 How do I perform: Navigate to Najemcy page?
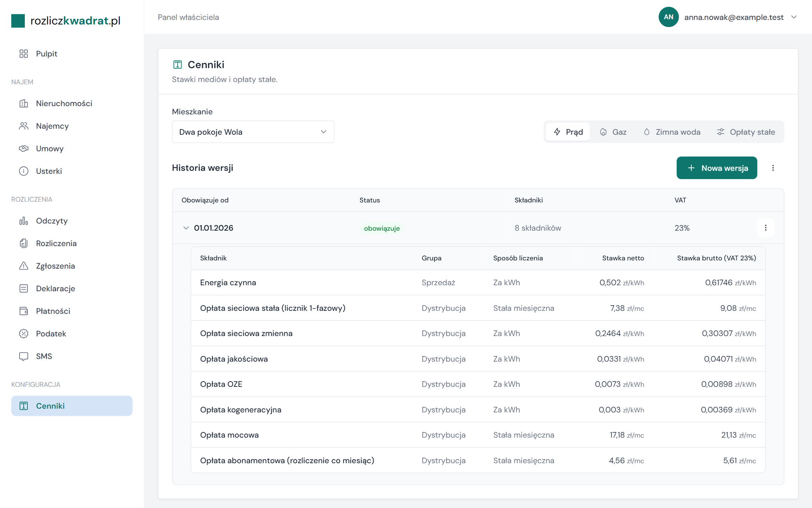pyautogui.click(x=72, y=126)
